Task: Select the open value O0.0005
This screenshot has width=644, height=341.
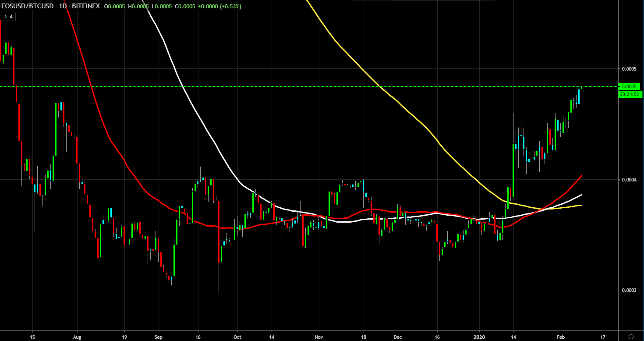Action: pyautogui.click(x=115, y=7)
